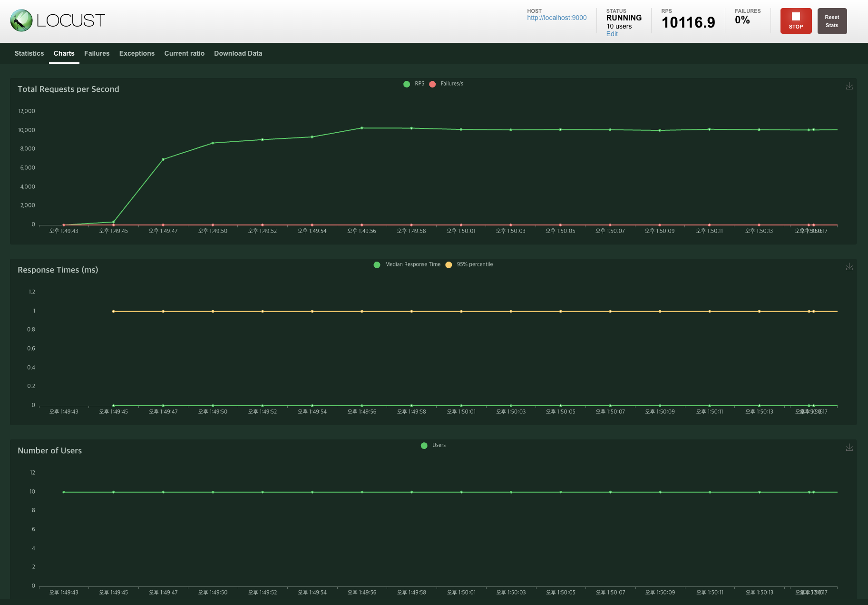
Task: Click the stop square icon inside STOP button
Action: tap(796, 17)
